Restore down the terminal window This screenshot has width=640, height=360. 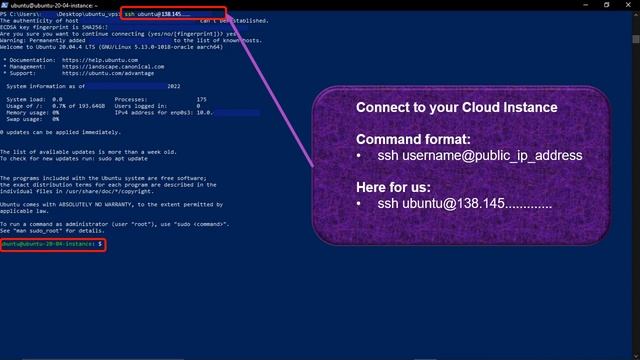(607, 5)
